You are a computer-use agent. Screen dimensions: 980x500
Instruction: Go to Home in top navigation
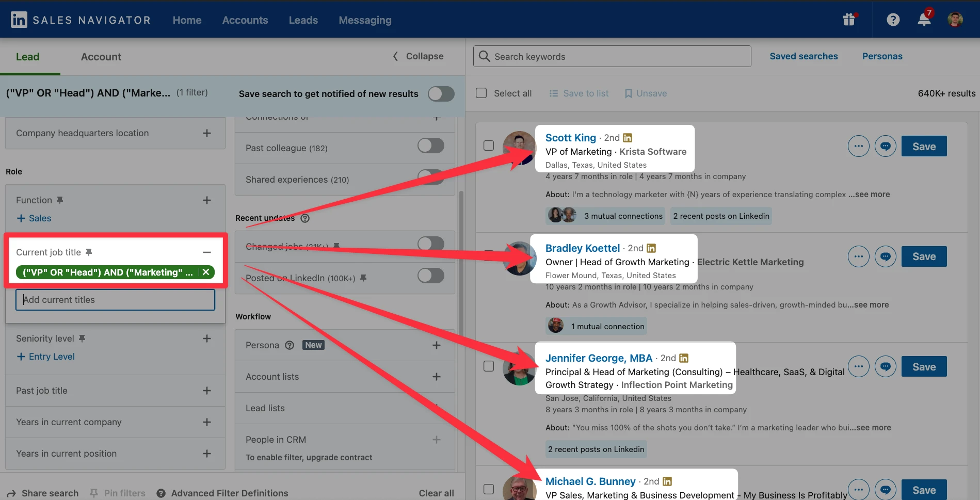pyautogui.click(x=187, y=20)
